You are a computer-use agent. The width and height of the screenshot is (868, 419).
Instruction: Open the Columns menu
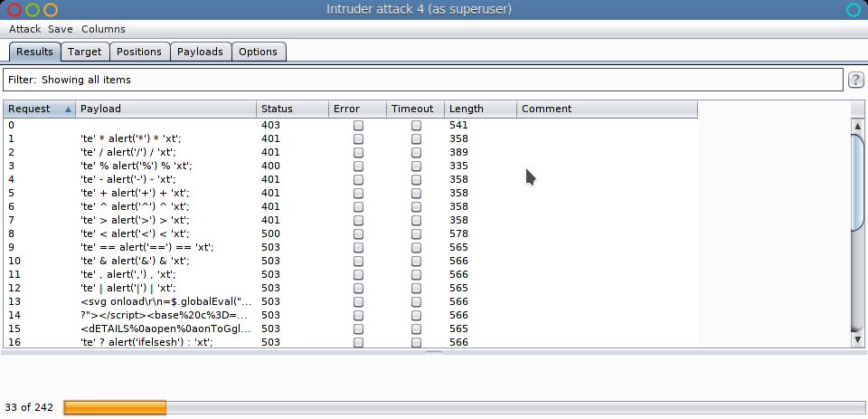click(103, 29)
